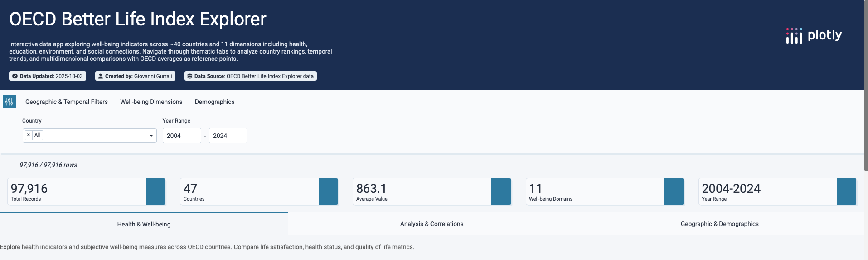
Task: Click the Country selection box
Action: pyautogui.click(x=90, y=136)
